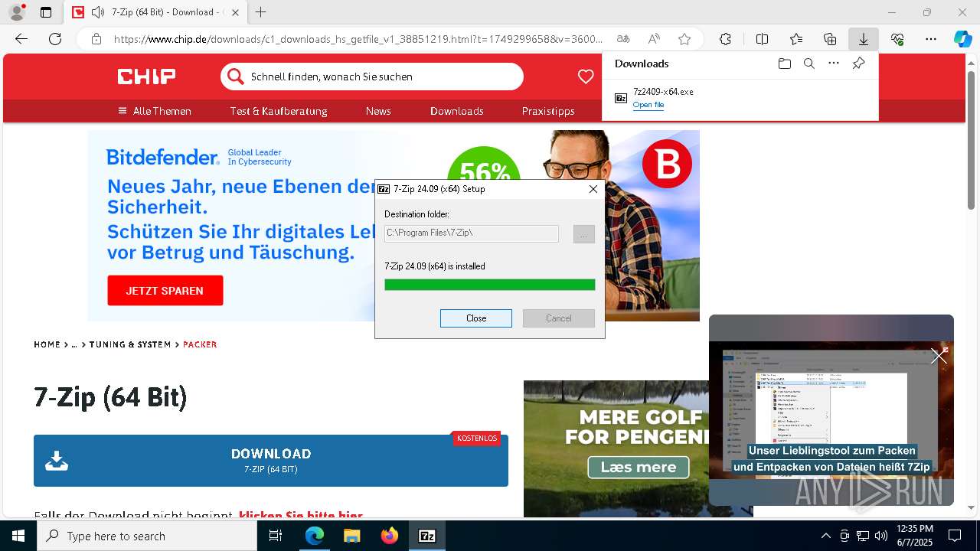Go back to previous page
Viewport: 980px width, 551px height.
point(21,39)
